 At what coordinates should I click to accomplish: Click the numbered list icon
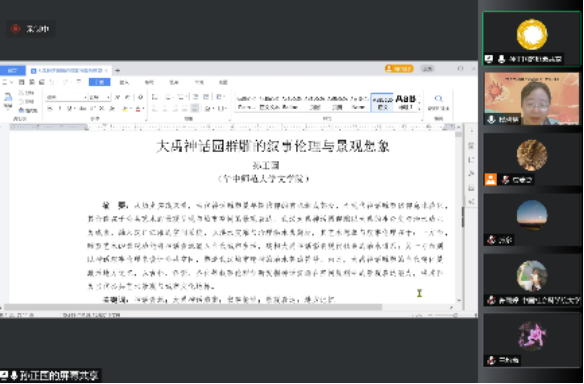click(x=169, y=97)
